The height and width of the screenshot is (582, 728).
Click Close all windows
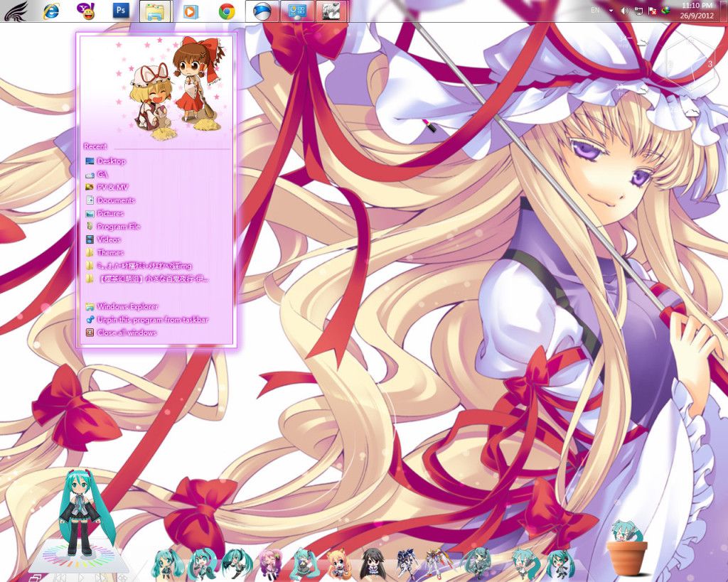pyautogui.click(x=127, y=333)
